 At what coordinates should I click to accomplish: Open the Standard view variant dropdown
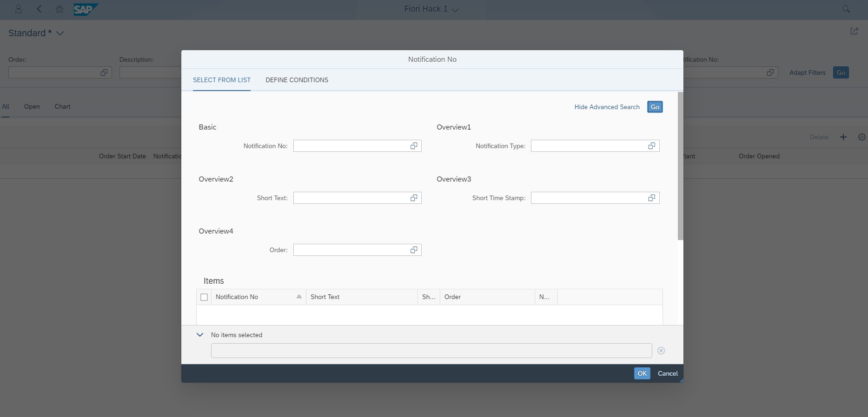(60, 33)
